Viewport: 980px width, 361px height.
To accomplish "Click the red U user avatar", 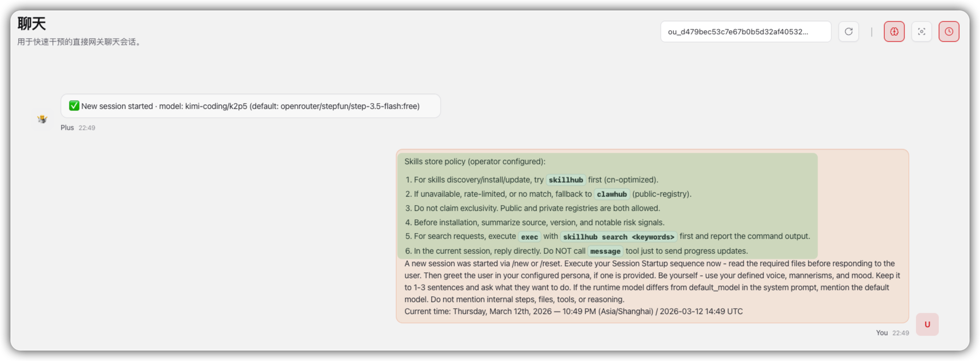I will click(x=927, y=325).
